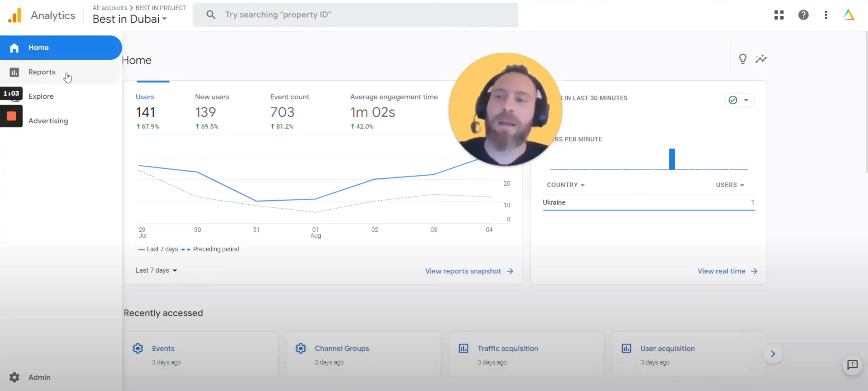868x391 pixels.
Task: Open the Last 7 days date range dropdown
Action: 156,270
